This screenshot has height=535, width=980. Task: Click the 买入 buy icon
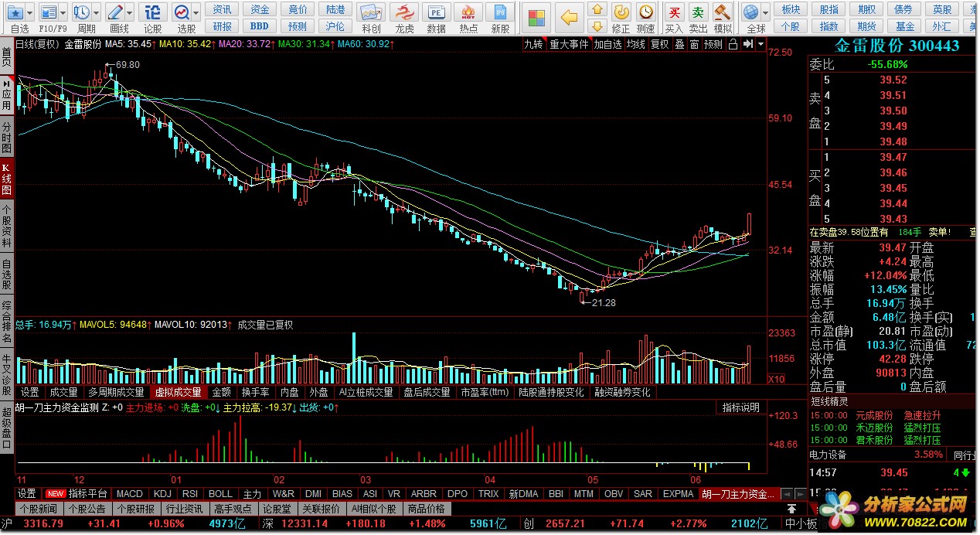coord(674,12)
